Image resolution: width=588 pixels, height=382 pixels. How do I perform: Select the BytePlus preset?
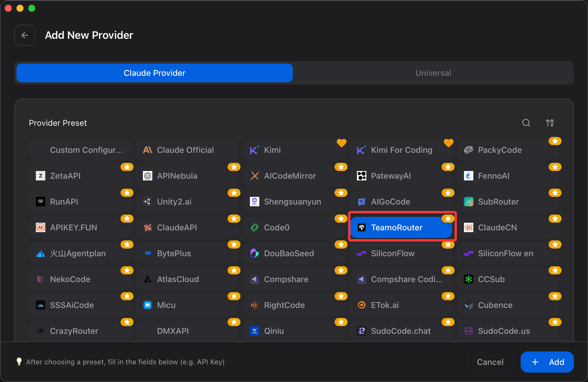point(187,253)
